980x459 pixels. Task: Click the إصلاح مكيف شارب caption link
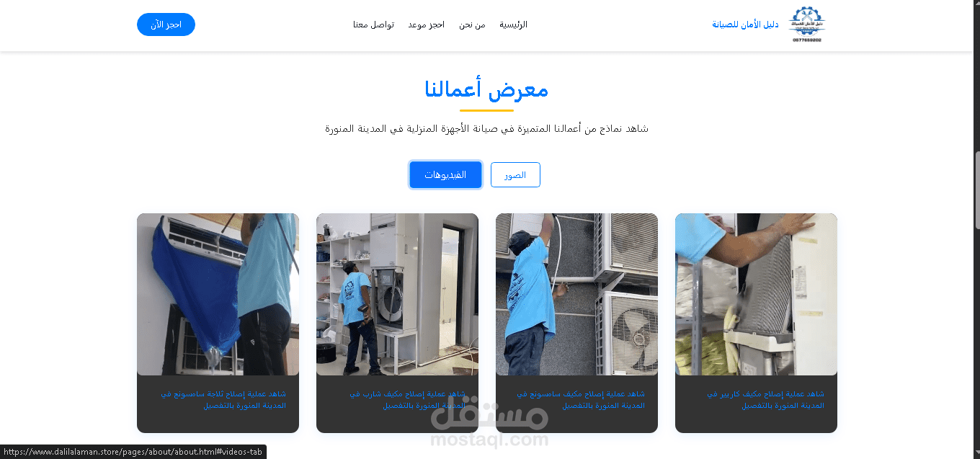(x=408, y=400)
